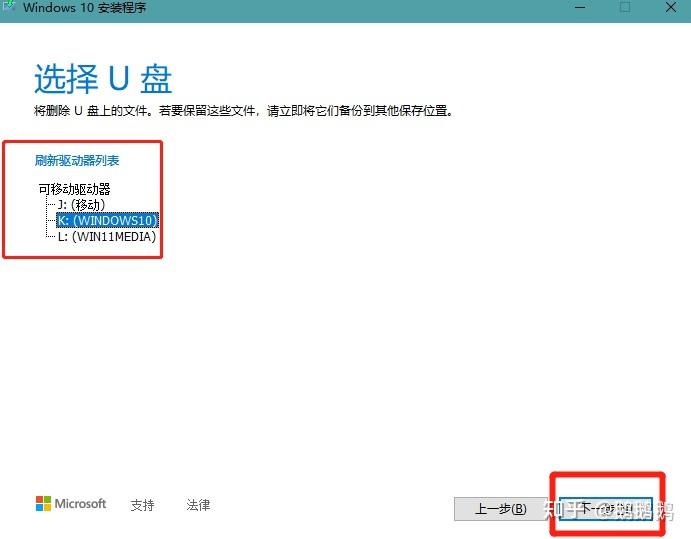Screen dimensions: 691x539
Task: Proceed with the 下一步 next button
Action: coord(606,509)
